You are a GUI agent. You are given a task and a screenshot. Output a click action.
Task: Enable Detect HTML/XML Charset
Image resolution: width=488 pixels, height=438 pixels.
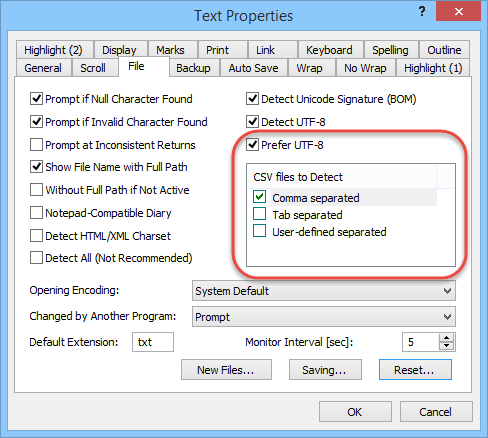[x=36, y=236]
